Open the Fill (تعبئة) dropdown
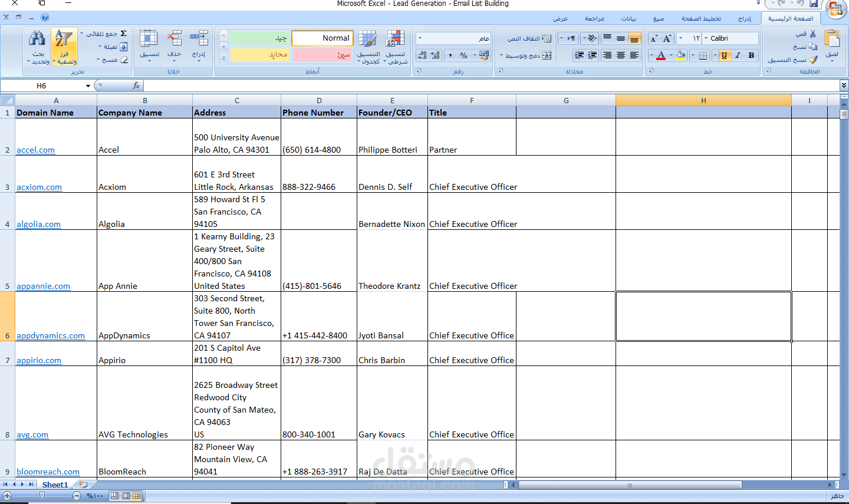 [113, 47]
